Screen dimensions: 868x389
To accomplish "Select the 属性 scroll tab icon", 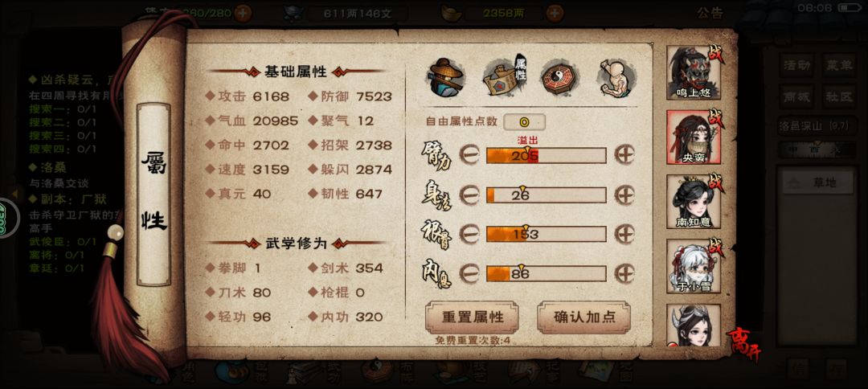I will coord(505,76).
